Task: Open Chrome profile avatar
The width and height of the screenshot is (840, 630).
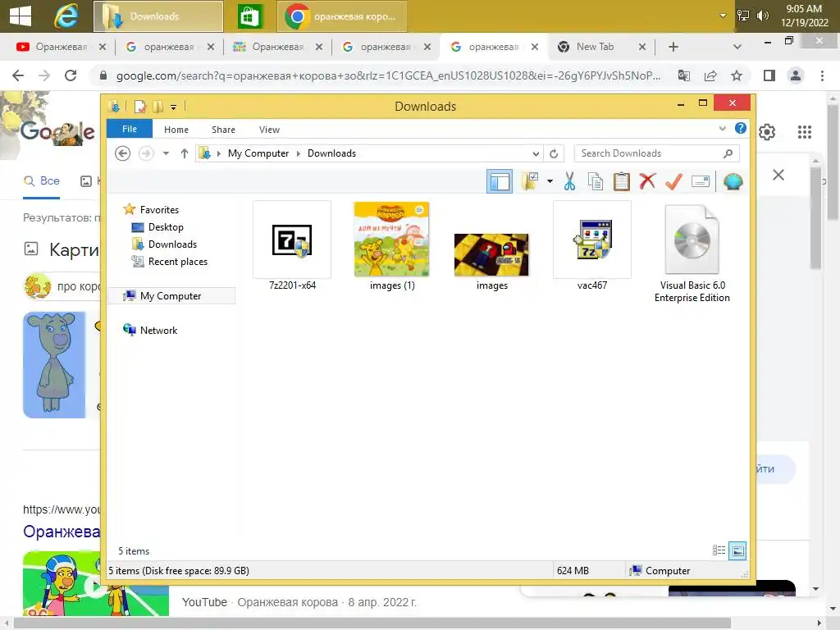Action: pos(796,75)
